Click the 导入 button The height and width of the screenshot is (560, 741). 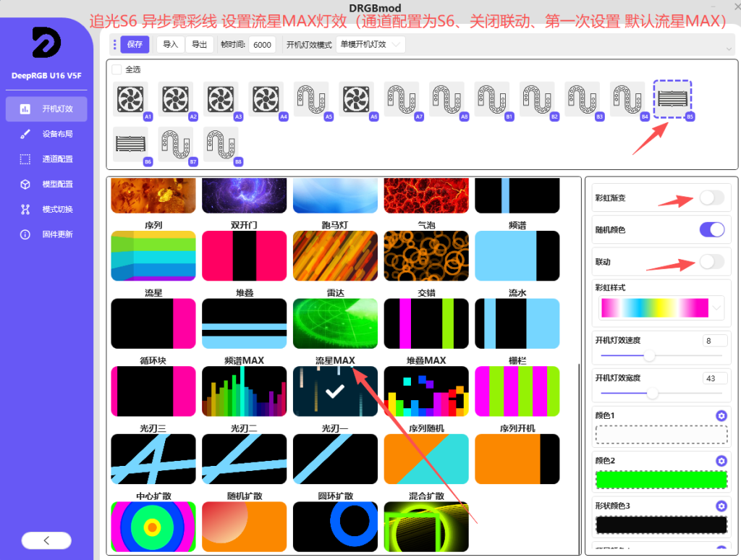(x=170, y=45)
